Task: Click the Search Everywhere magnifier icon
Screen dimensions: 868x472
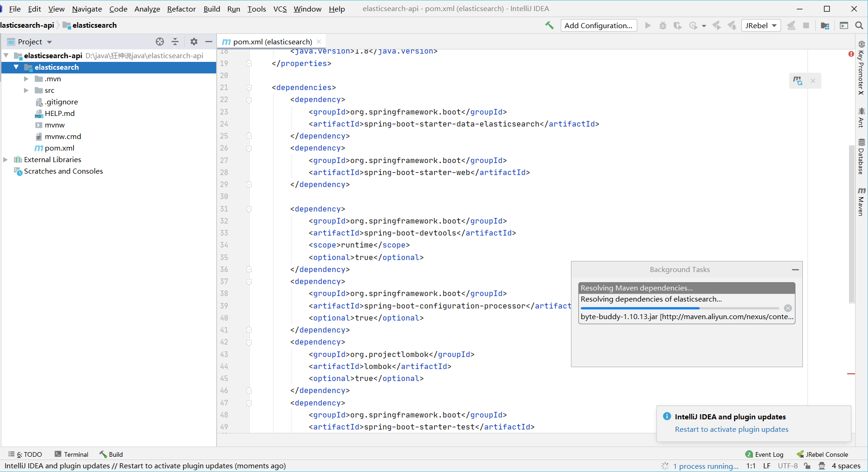Action: (x=859, y=25)
